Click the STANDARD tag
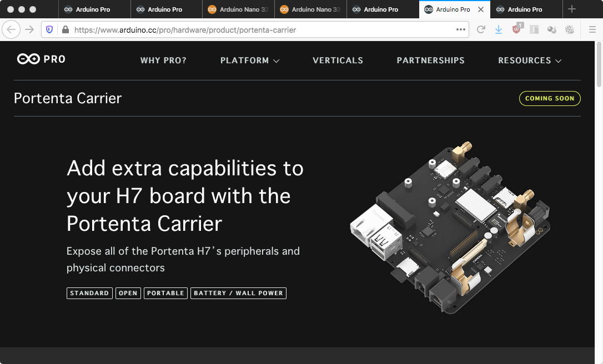The image size is (603, 364). (89, 293)
